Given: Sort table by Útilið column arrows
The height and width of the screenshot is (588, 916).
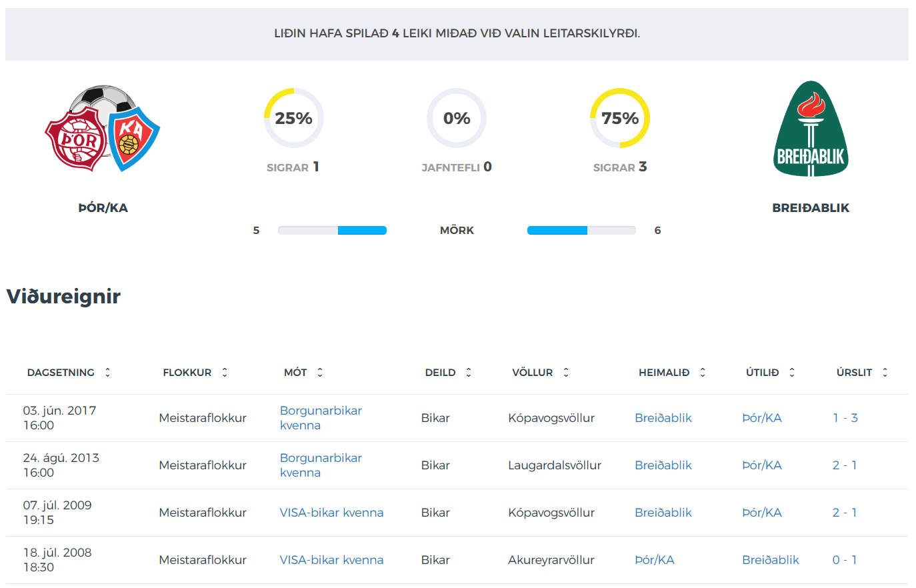Looking at the screenshot, I should pos(792,373).
